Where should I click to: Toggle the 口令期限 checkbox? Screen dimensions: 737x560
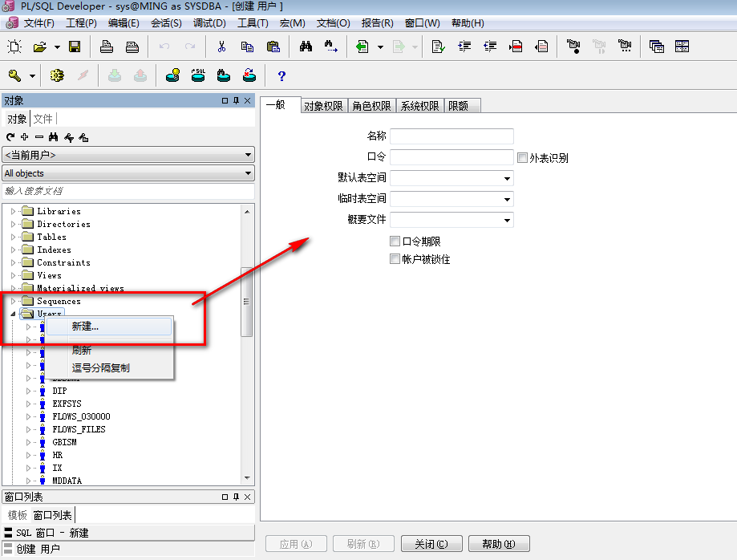(395, 241)
